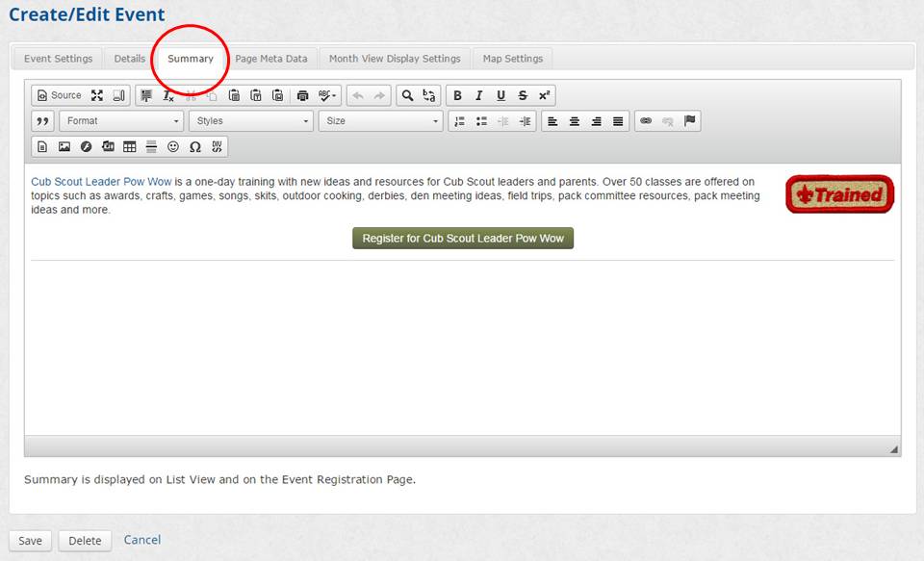Click the Cub Scout Leader Pow Wow link
Screen dimensions: 924x561
tap(101, 182)
